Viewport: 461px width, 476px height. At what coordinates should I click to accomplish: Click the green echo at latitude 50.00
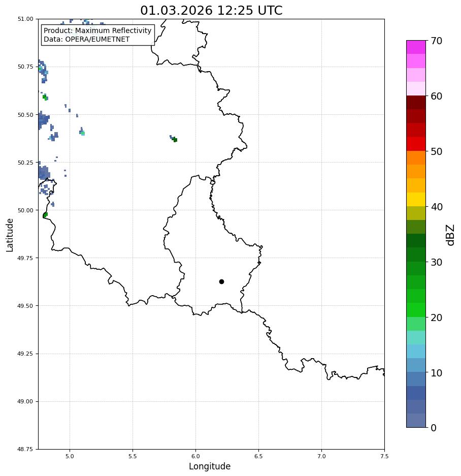coord(45,215)
